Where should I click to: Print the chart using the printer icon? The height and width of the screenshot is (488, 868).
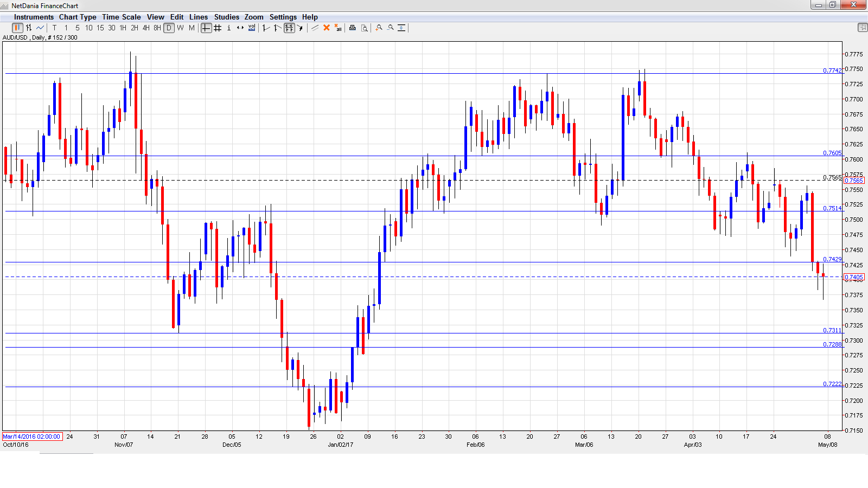point(353,28)
